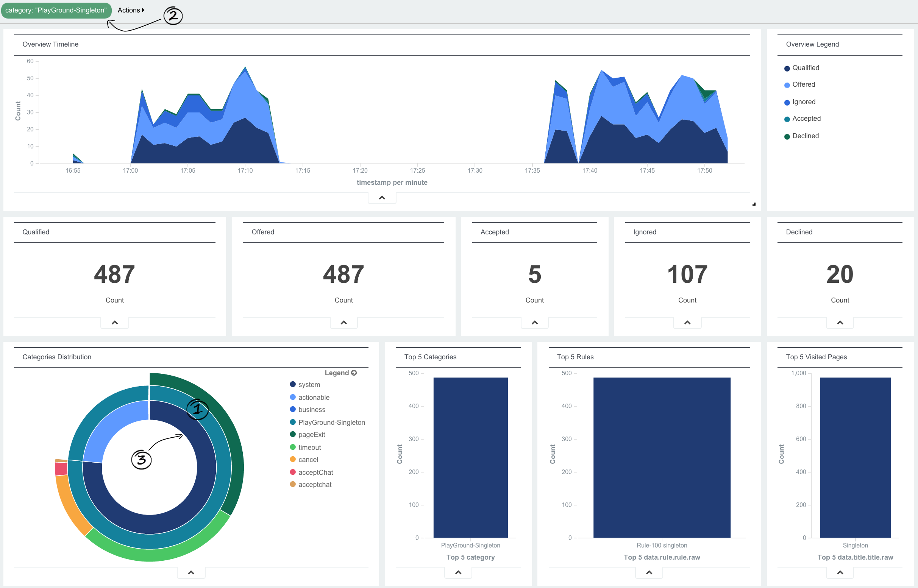Click the Declined panel's bottom chevron
This screenshot has width=918, height=588.
click(840, 323)
